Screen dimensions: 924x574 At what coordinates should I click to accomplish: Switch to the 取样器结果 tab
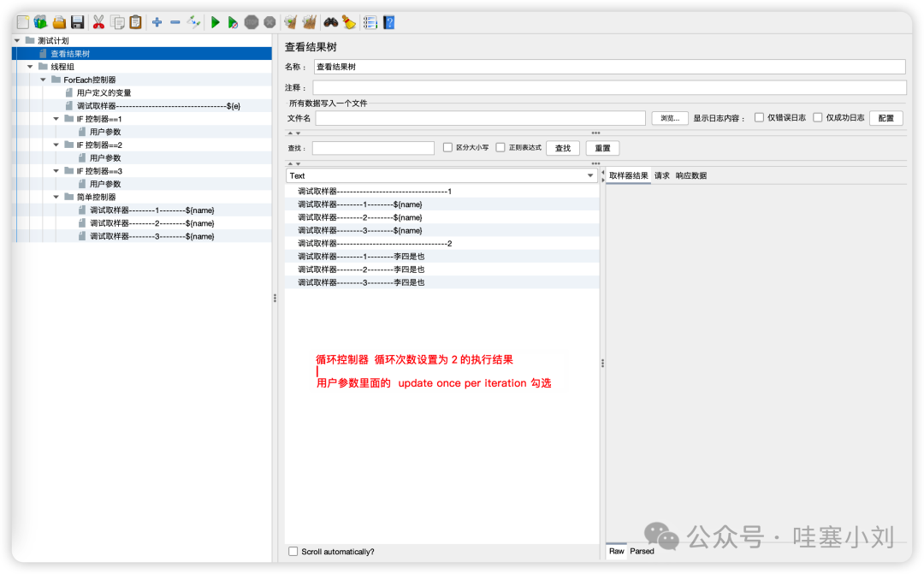[628, 175]
